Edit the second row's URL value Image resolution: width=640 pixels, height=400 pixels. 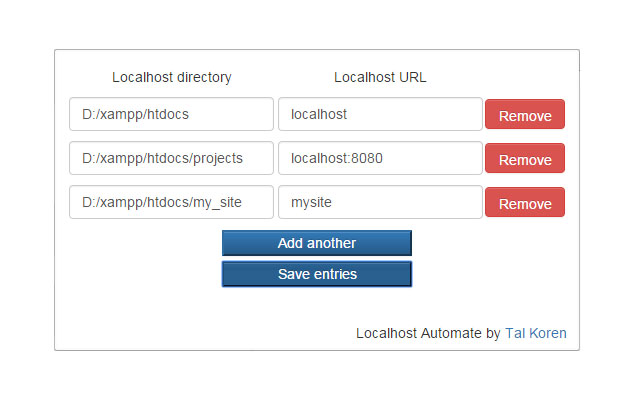coord(380,158)
